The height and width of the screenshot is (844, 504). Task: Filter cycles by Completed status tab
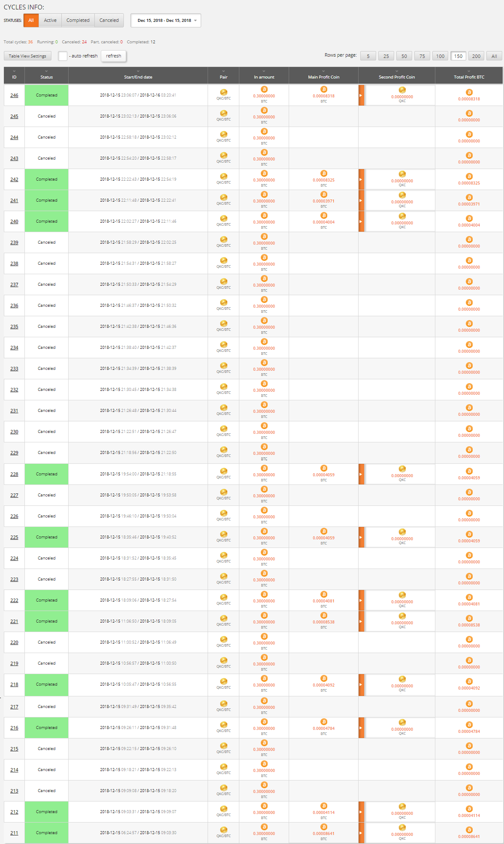78,21
